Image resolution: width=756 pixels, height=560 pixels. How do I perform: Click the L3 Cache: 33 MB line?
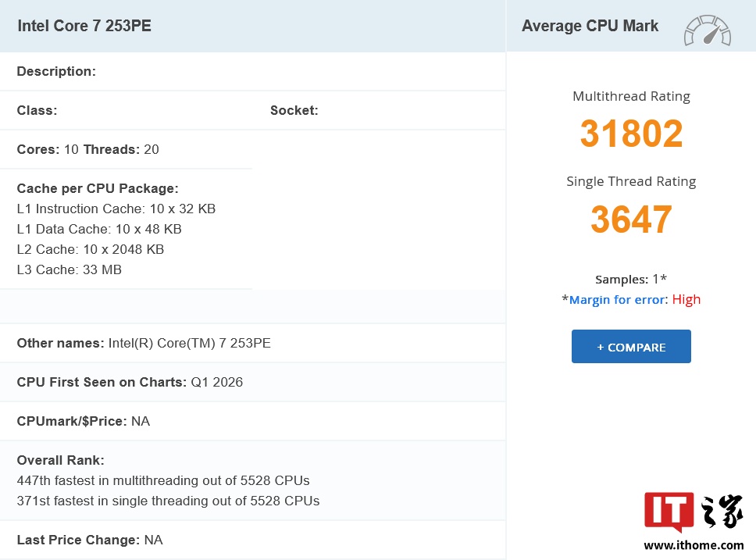coord(70,269)
